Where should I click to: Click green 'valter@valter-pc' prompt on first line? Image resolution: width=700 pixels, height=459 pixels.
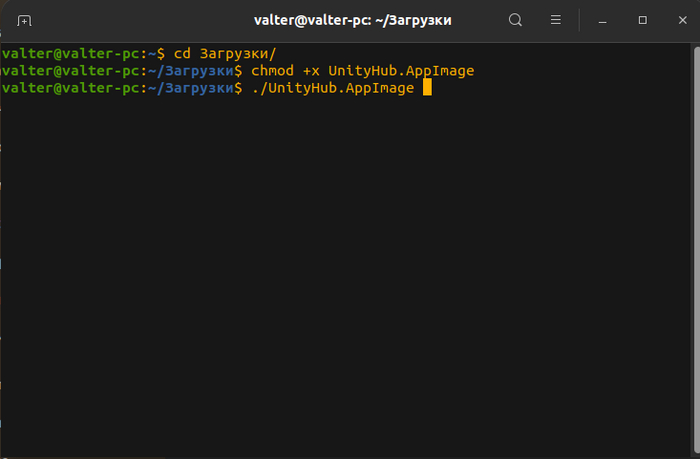(68, 53)
